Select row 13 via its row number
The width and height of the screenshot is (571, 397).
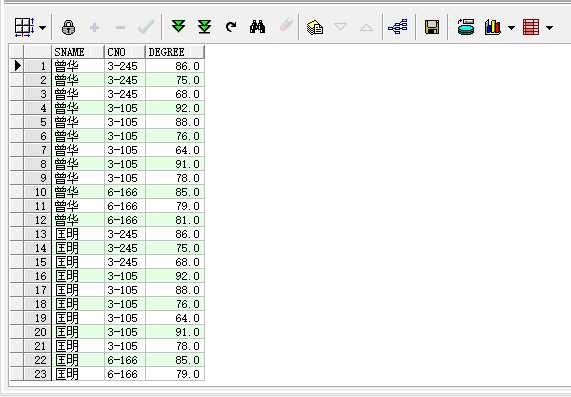tap(38, 234)
